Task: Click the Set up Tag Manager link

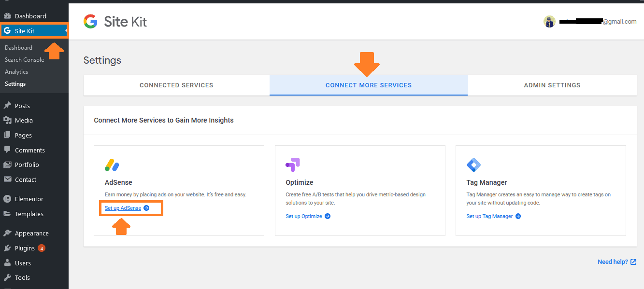Action: tap(489, 216)
